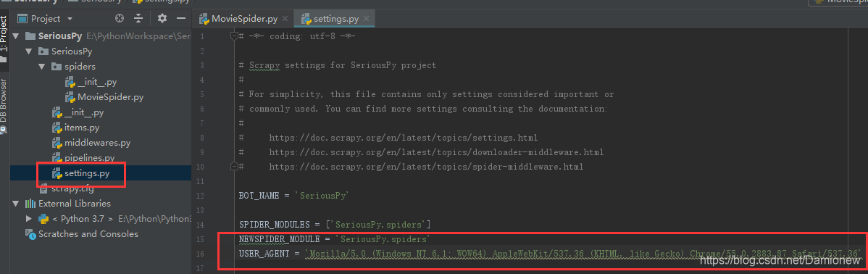Click the SPIDER_MODULES line 14
This screenshot has width=868, height=274.
point(335,224)
